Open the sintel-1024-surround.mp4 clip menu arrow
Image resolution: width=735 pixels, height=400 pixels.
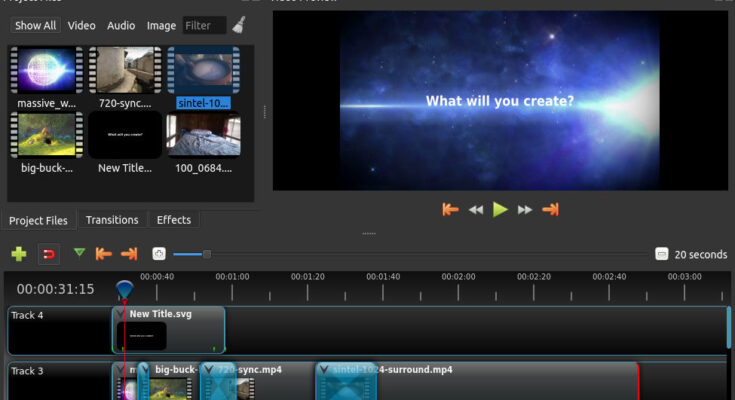click(324, 370)
